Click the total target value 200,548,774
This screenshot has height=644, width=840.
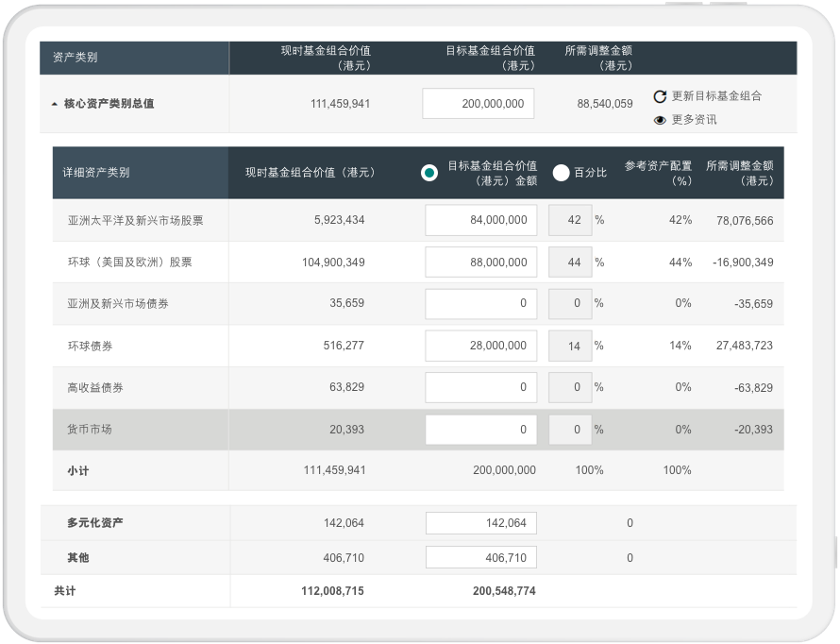[504, 591]
